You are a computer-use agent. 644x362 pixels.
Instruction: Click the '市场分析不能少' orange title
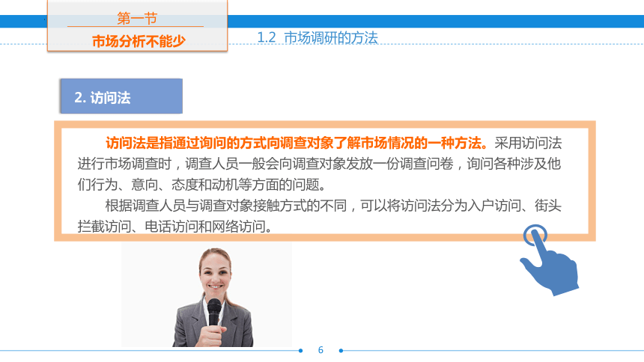click(x=139, y=41)
